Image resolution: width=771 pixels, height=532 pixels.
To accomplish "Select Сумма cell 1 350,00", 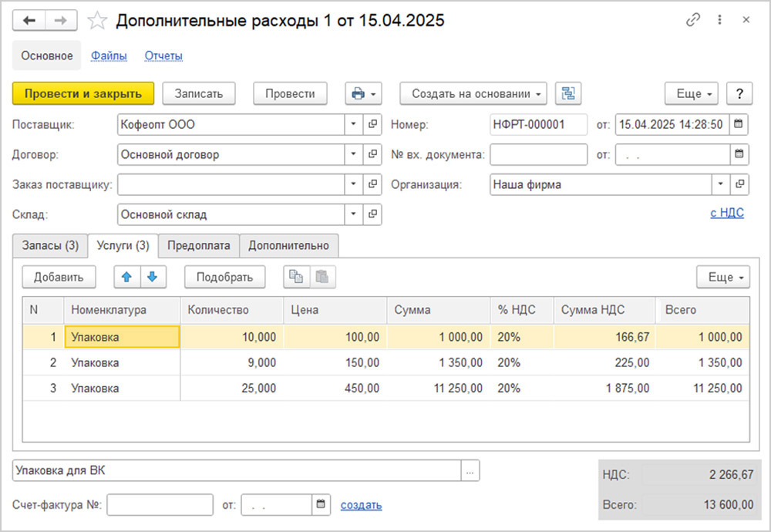I will coord(439,362).
